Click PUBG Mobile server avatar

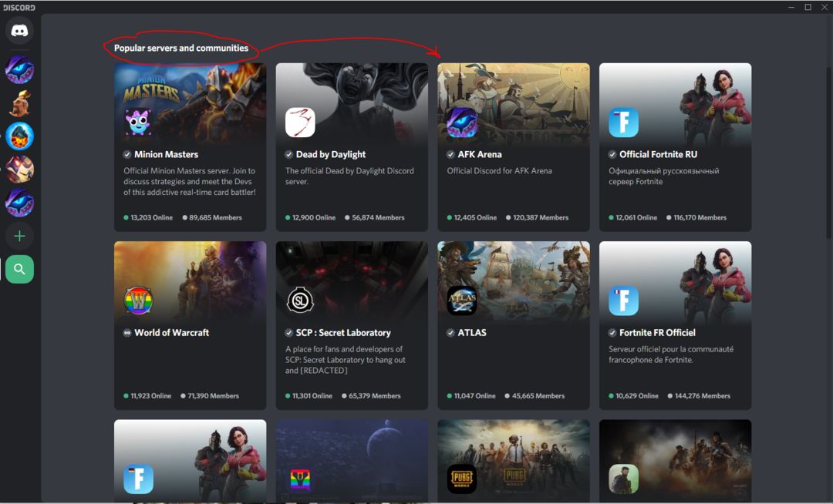462,479
